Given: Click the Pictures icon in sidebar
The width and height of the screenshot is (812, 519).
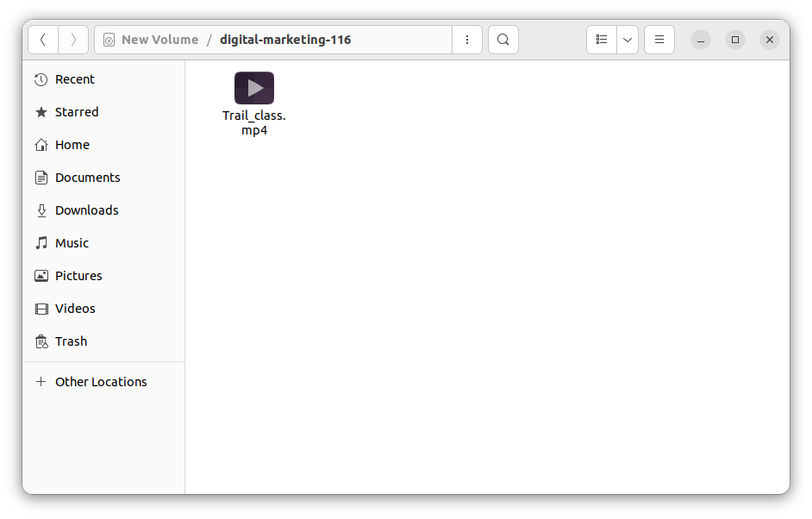Looking at the screenshot, I should 41,276.
